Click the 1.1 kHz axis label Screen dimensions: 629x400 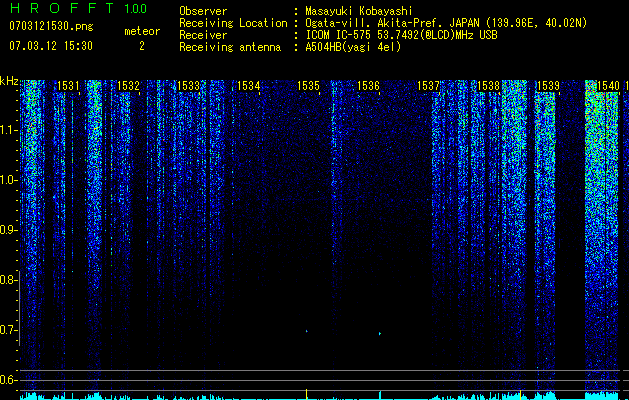point(8,130)
